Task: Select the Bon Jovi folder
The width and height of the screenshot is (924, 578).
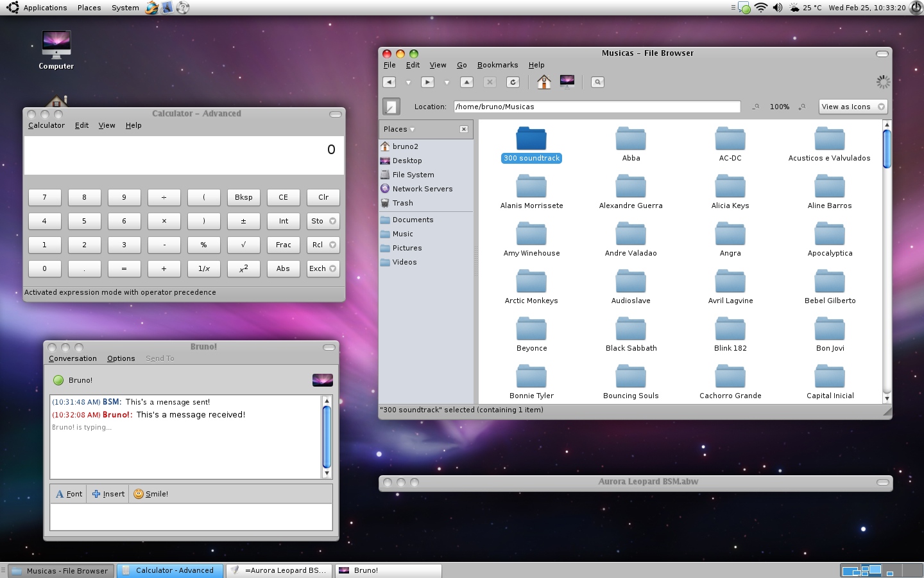Action: click(x=830, y=335)
